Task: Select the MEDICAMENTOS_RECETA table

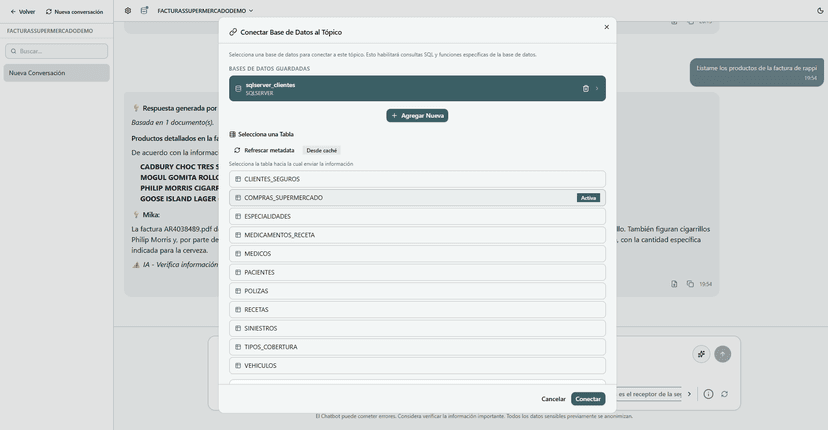Action: pos(417,235)
